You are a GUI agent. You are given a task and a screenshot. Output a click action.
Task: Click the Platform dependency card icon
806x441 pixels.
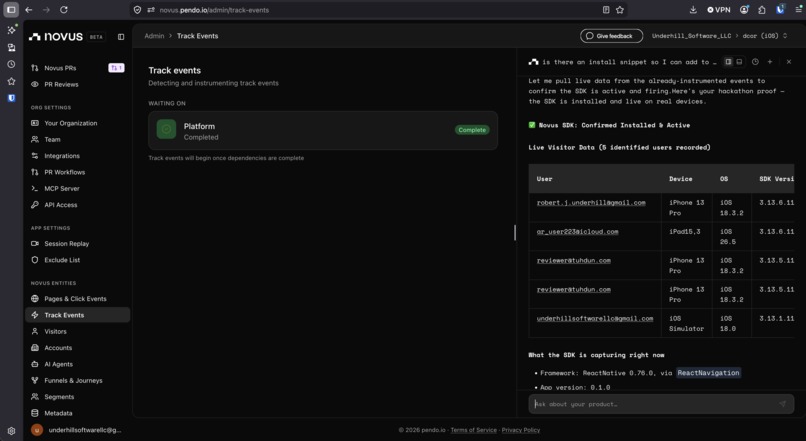click(166, 130)
